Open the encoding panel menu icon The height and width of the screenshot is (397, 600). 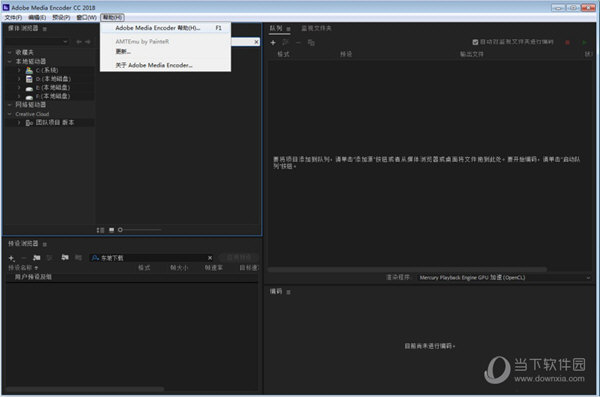click(289, 292)
